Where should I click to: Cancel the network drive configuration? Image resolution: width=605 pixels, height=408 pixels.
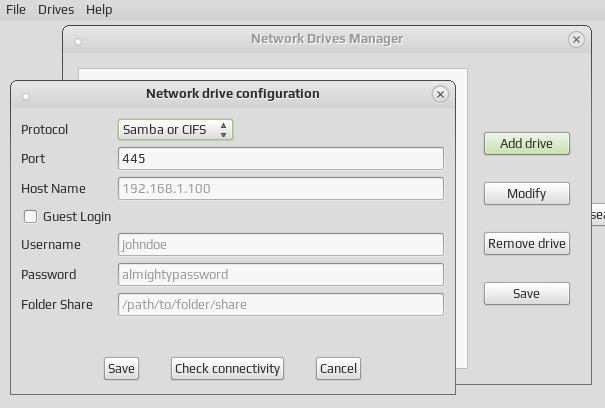click(x=338, y=368)
